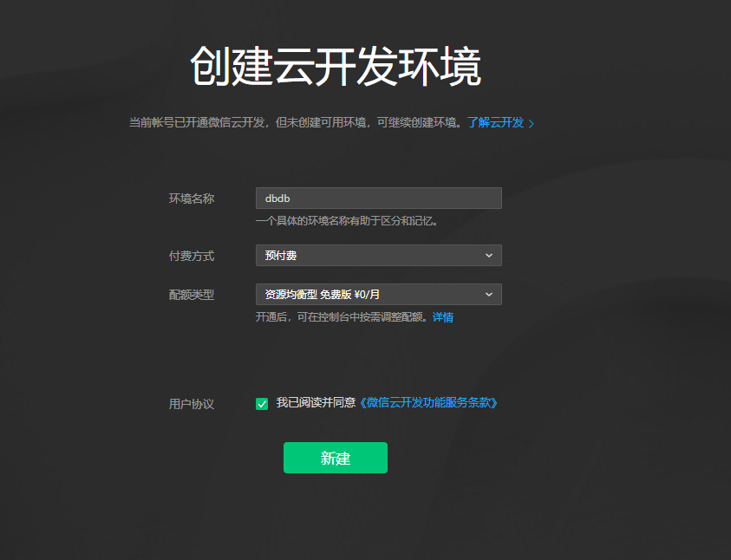Click the 配额类型 label
The height and width of the screenshot is (560, 731).
[192, 295]
